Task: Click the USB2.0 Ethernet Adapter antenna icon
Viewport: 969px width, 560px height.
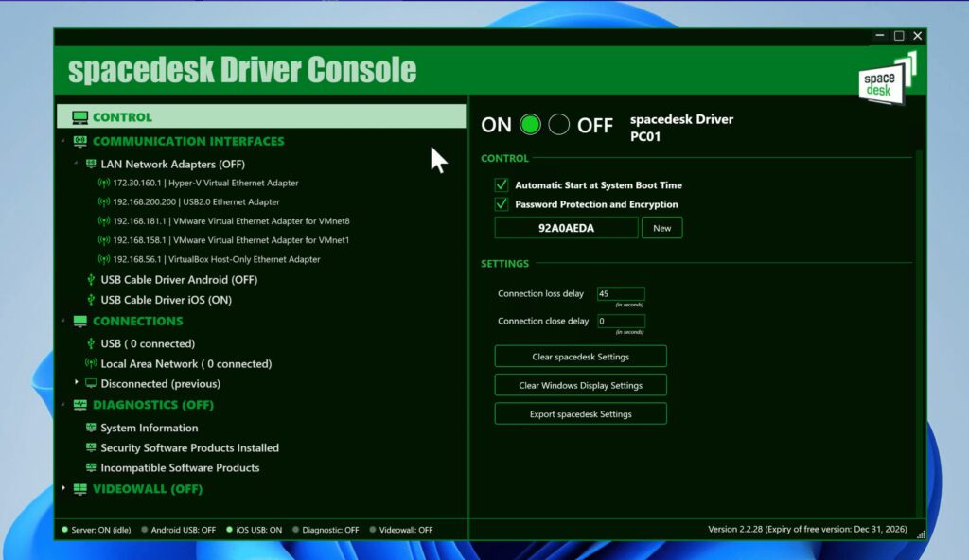Action: 104,202
